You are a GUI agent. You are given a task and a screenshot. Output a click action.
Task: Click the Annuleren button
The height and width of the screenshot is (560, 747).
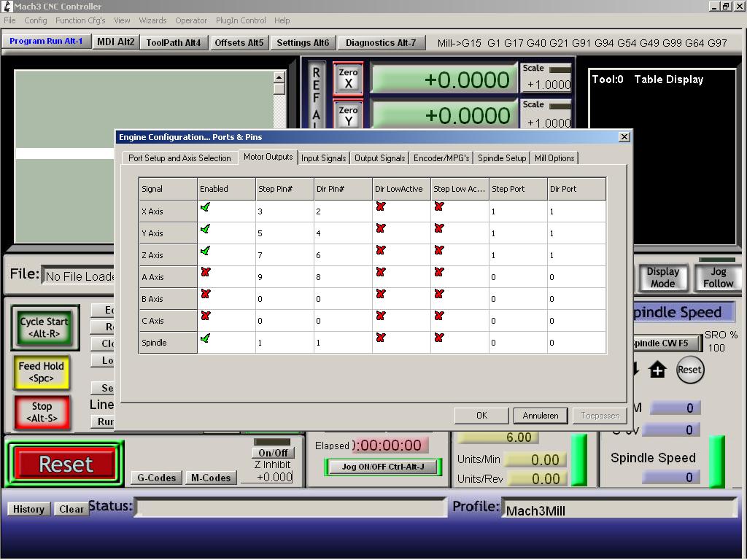[541, 416]
